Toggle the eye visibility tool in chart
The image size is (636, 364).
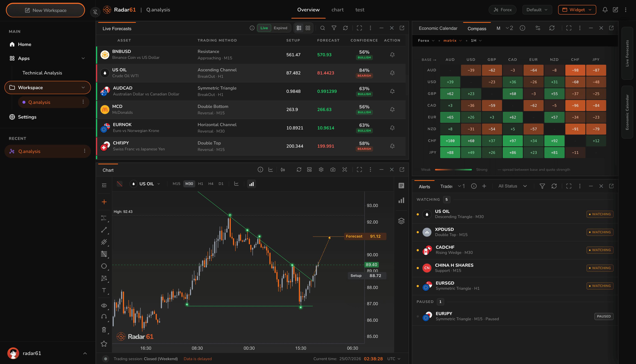104,306
